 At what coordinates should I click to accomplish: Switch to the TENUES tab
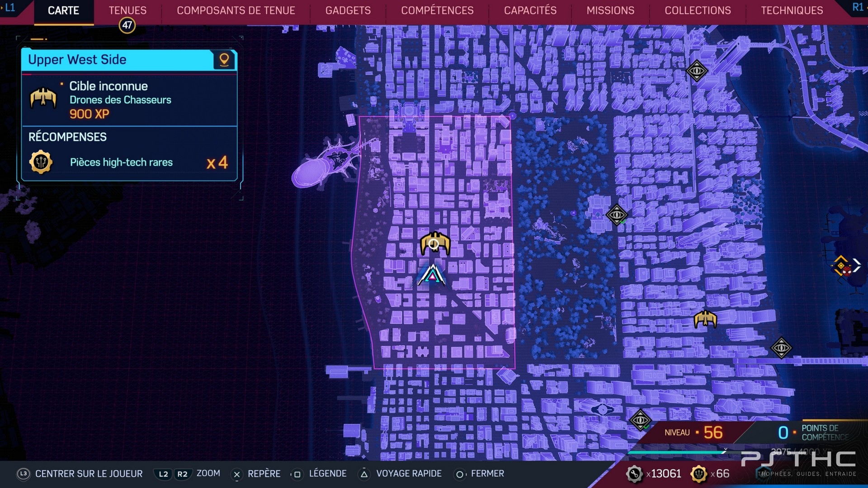pyautogui.click(x=127, y=10)
